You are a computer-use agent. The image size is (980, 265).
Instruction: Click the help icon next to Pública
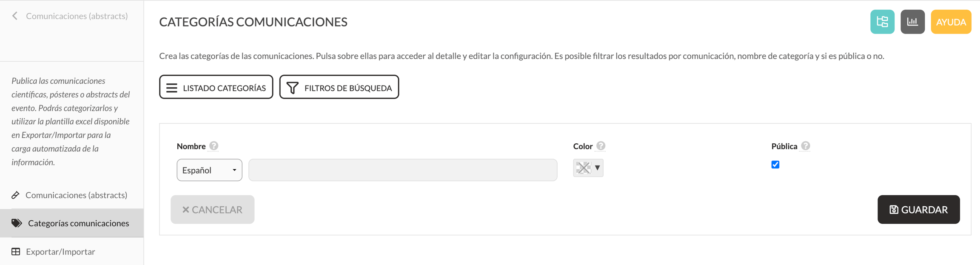click(805, 146)
